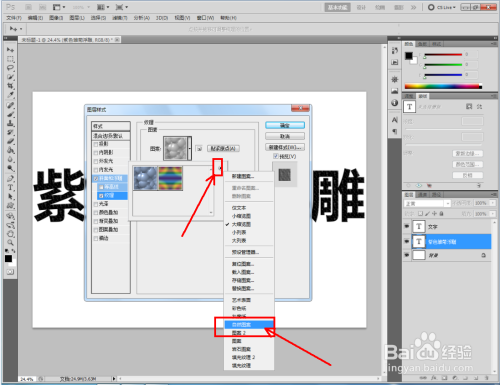Click the 取消 cancel button

[285, 136]
